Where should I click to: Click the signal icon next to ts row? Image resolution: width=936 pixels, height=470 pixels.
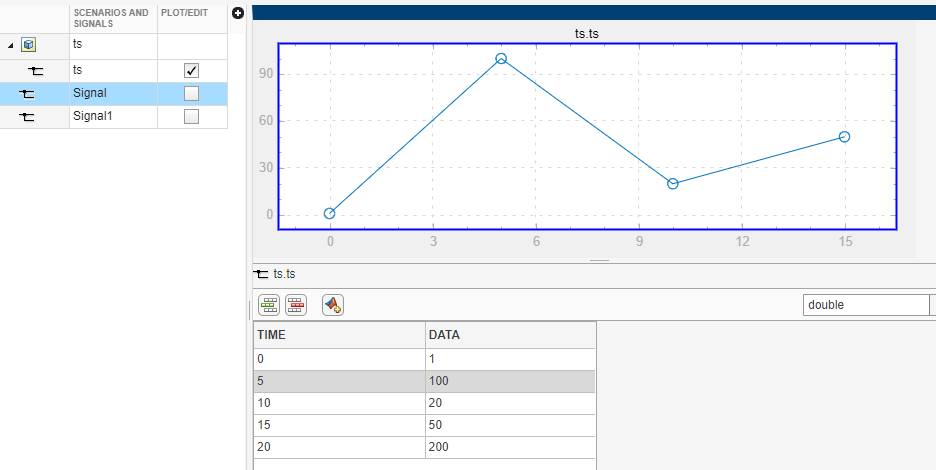coord(36,71)
